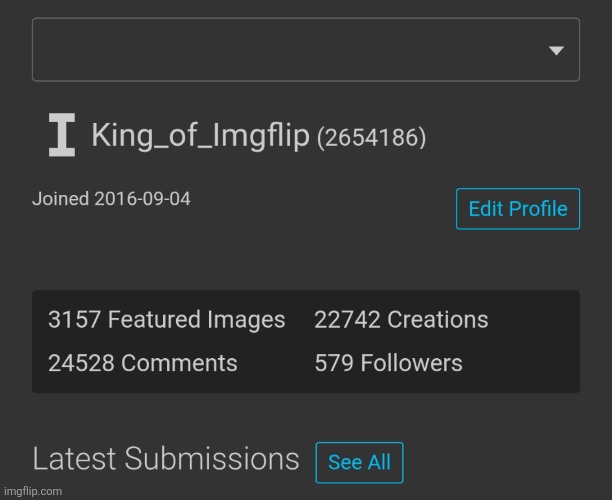Click the I icon beside the username
The width and height of the screenshot is (612, 500).
[x=62, y=136]
